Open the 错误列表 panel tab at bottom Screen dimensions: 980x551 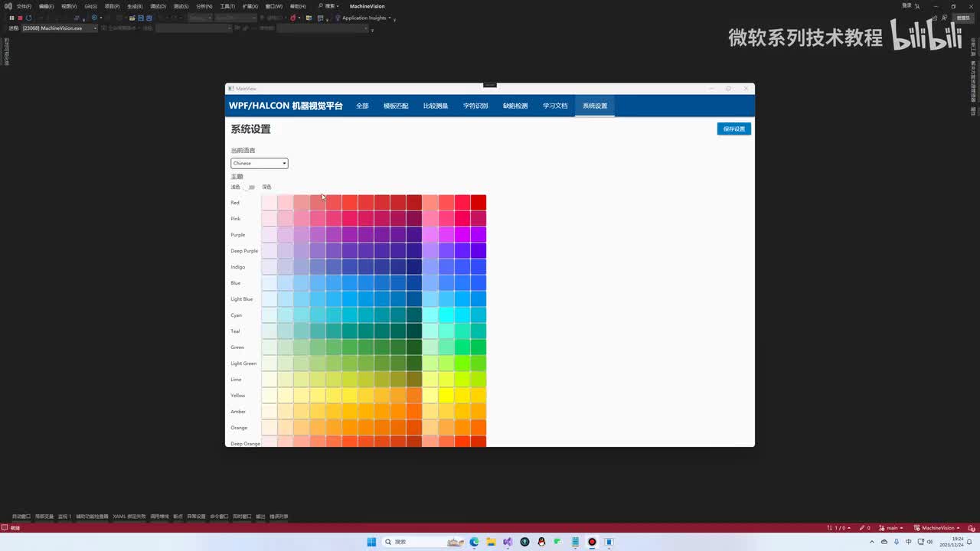(279, 517)
